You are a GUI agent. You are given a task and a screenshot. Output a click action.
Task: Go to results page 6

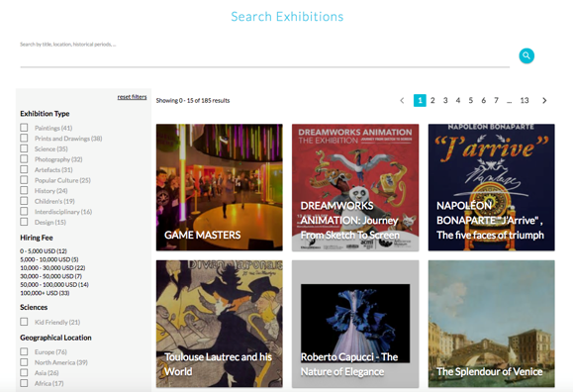pos(484,100)
